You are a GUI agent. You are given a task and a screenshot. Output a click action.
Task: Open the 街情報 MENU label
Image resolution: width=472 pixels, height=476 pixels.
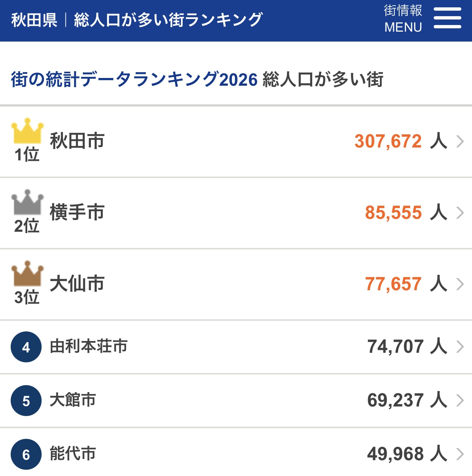403,18
